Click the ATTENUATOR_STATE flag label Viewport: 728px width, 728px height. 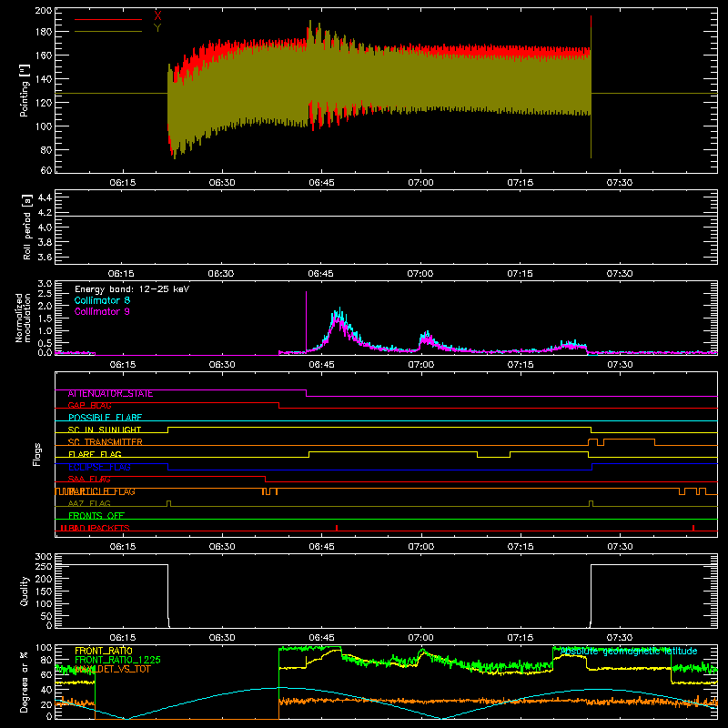point(110,394)
